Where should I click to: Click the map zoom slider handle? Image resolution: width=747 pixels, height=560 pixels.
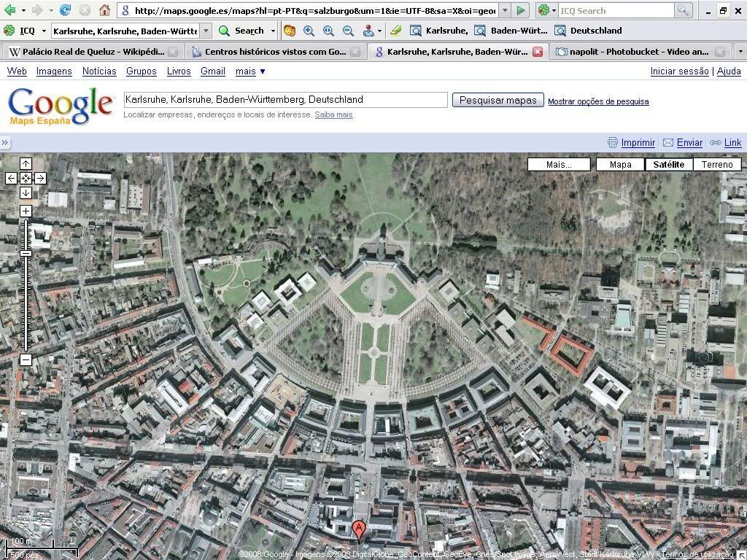coord(26,253)
